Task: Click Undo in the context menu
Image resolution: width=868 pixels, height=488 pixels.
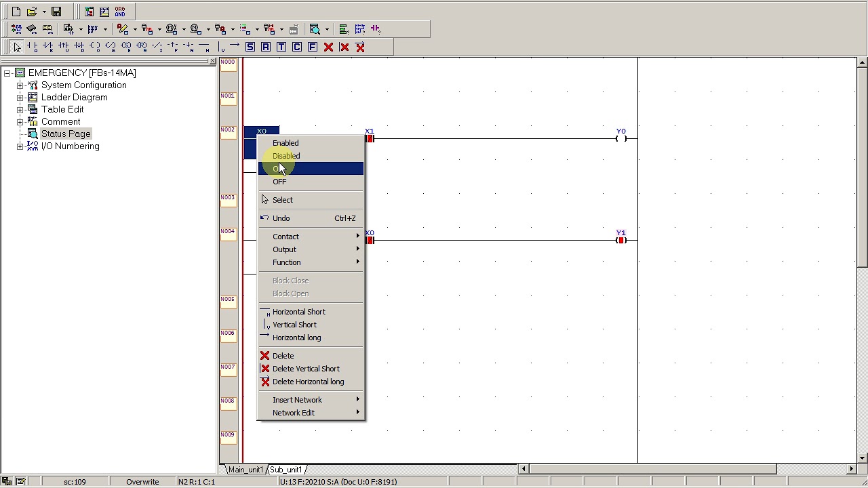Action: point(311,218)
